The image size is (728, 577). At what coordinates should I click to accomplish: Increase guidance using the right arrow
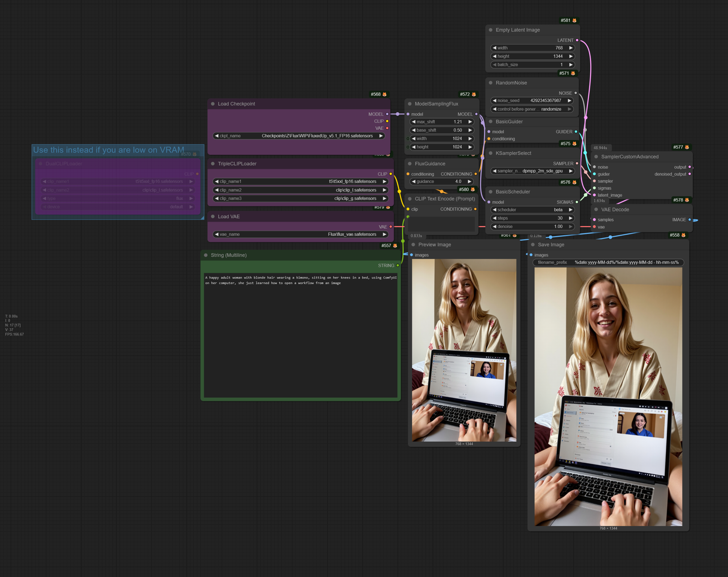pos(470,181)
